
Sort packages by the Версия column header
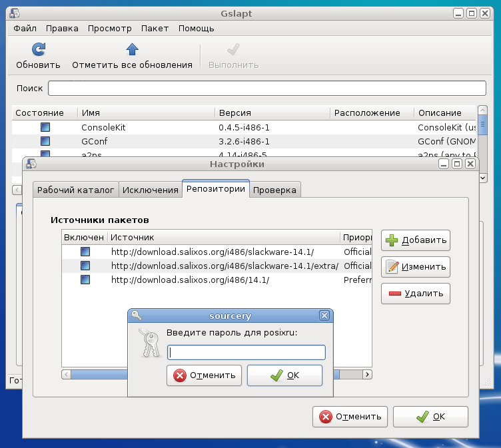click(x=272, y=112)
